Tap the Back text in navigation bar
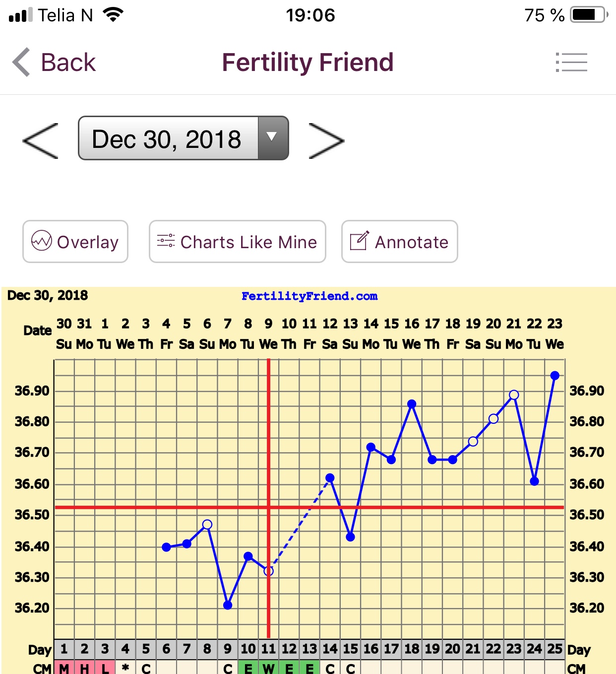Screen dimensions: 616x674 click(x=68, y=63)
